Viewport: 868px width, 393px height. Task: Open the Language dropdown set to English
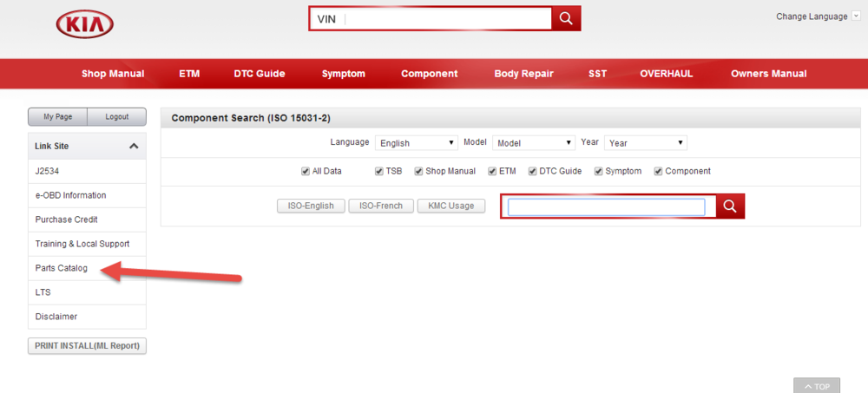point(417,143)
